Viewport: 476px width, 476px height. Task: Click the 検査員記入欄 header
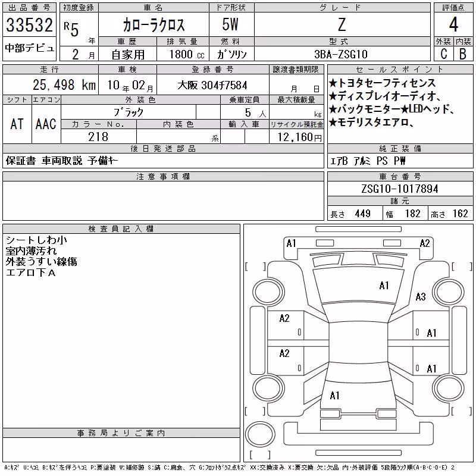(121, 228)
